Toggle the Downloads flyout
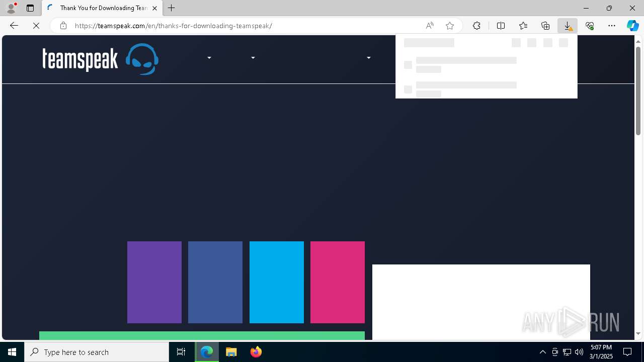 (568, 26)
